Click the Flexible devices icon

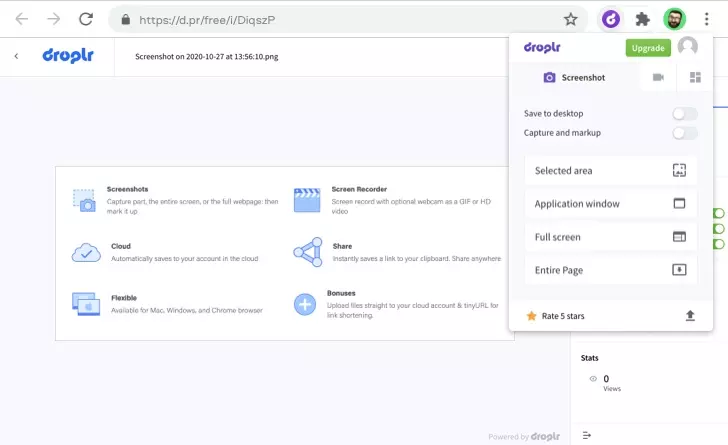[86, 304]
